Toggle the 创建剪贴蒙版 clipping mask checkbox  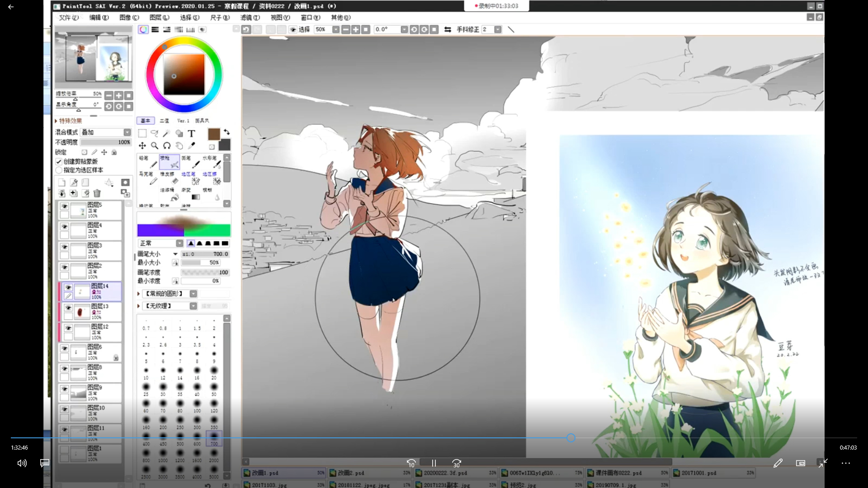pos(59,162)
